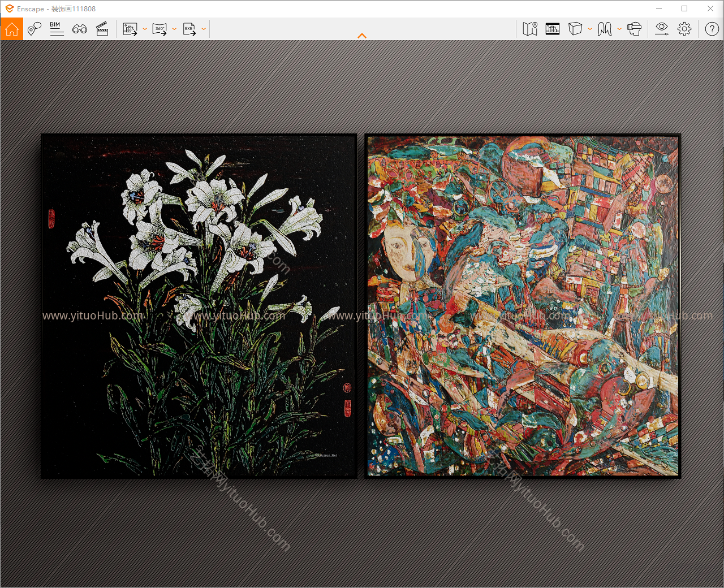The height and width of the screenshot is (588, 724).
Task: Open the BIM information panel
Action: pyautogui.click(x=57, y=29)
